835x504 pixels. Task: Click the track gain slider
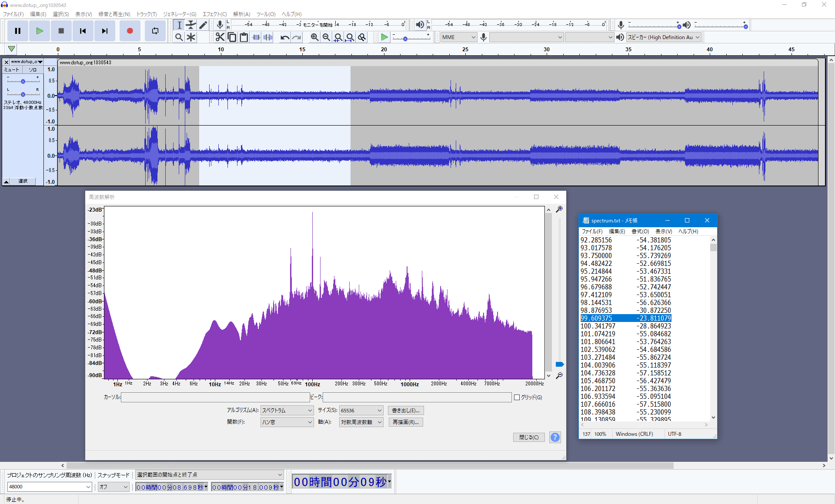23,81
